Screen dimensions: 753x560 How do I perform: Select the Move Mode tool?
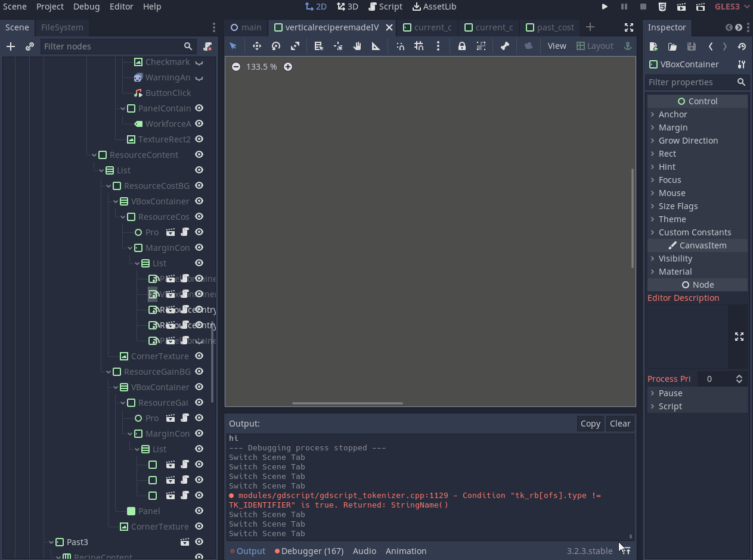pyautogui.click(x=257, y=46)
